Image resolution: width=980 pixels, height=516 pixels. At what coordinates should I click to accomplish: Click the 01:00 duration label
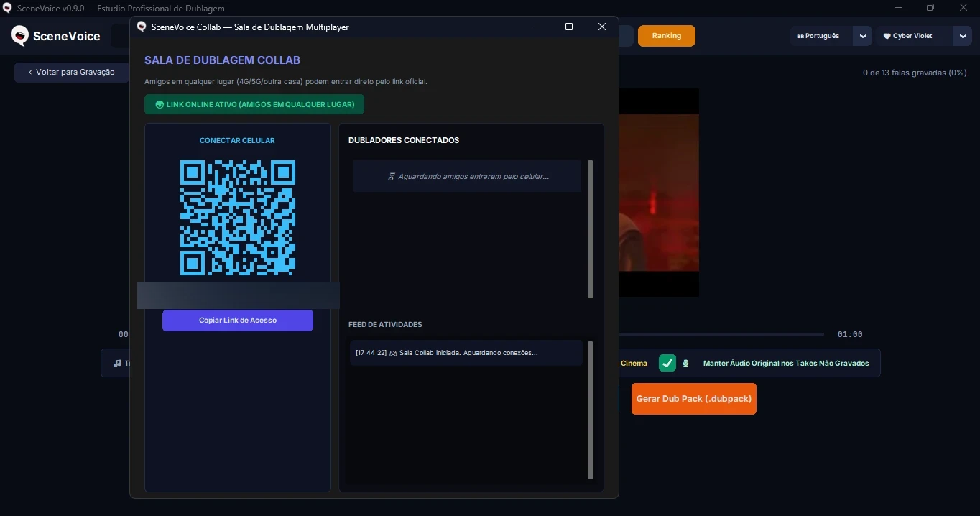[x=850, y=334]
